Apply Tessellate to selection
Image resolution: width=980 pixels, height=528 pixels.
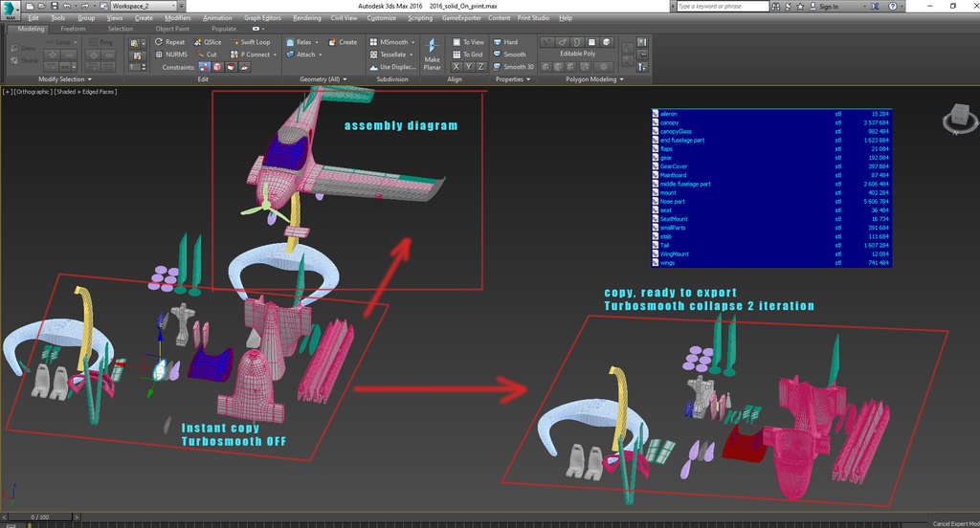(x=391, y=55)
